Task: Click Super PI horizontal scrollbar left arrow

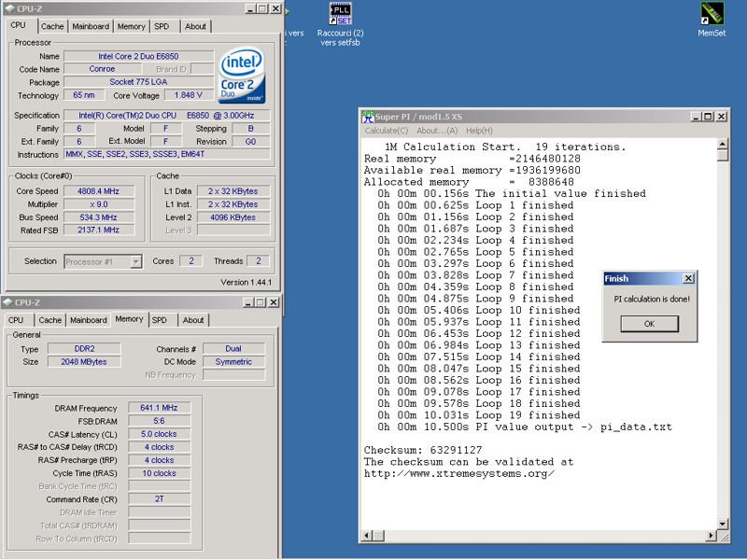Action: (x=367, y=536)
